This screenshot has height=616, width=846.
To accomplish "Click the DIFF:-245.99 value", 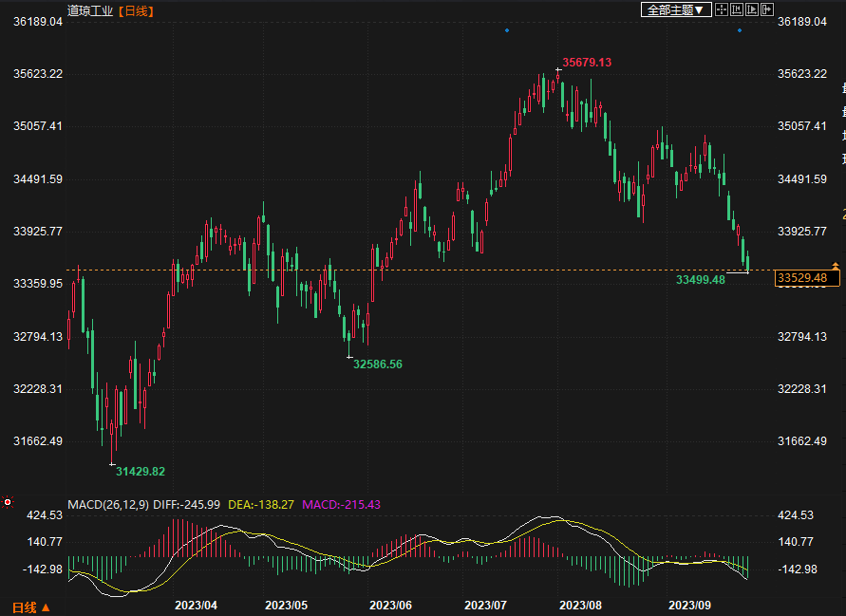I will pos(187,504).
